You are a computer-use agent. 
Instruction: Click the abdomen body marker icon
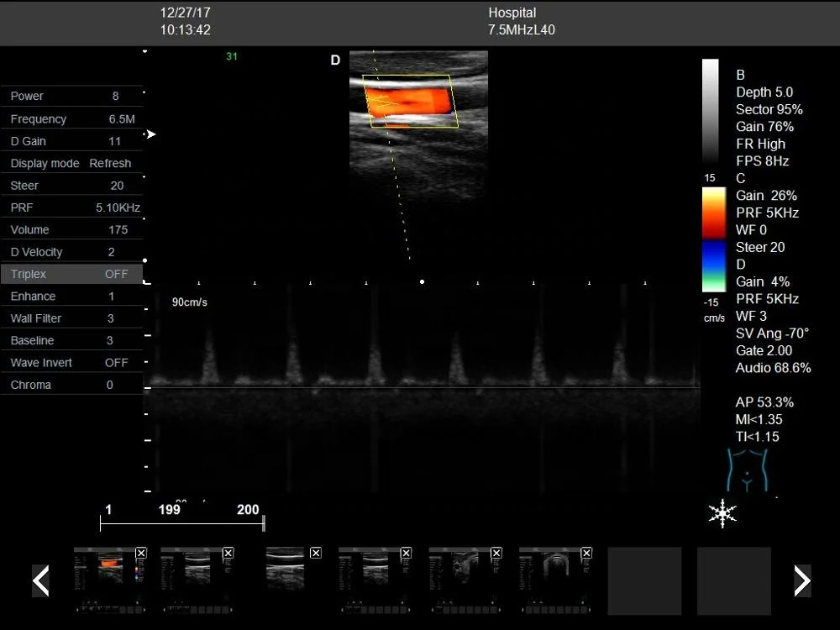coord(747,470)
